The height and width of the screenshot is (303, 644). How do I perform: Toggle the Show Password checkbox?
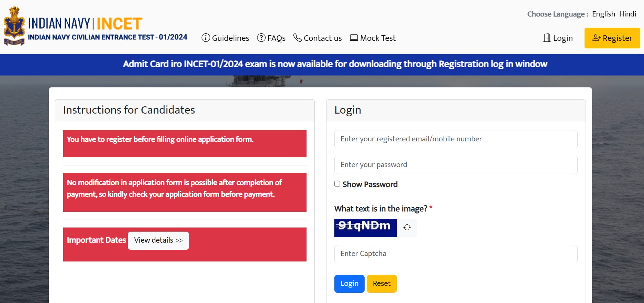pos(337,184)
